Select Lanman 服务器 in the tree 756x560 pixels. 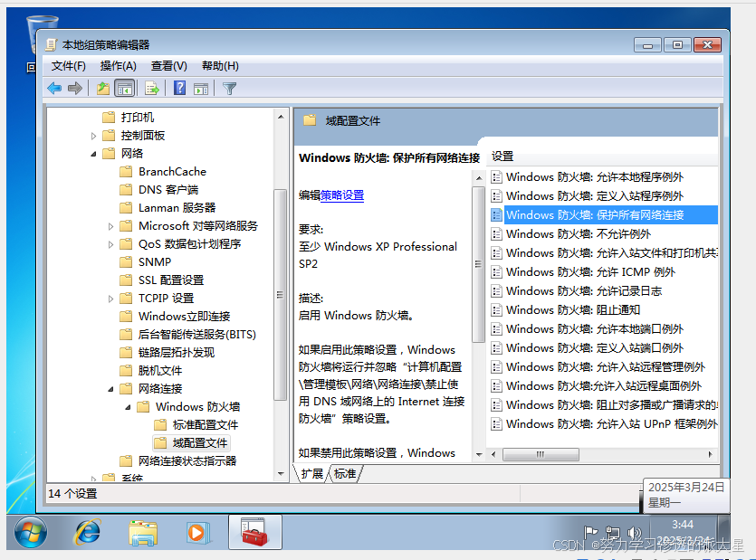[x=177, y=208]
